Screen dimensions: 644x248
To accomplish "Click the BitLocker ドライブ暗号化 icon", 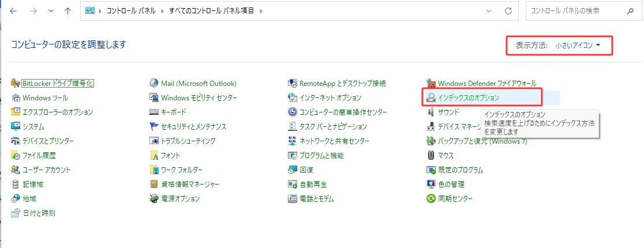I will pos(16,84).
